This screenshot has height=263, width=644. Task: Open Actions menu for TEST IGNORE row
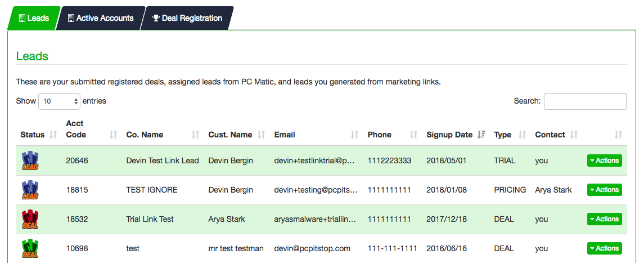pos(604,190)
